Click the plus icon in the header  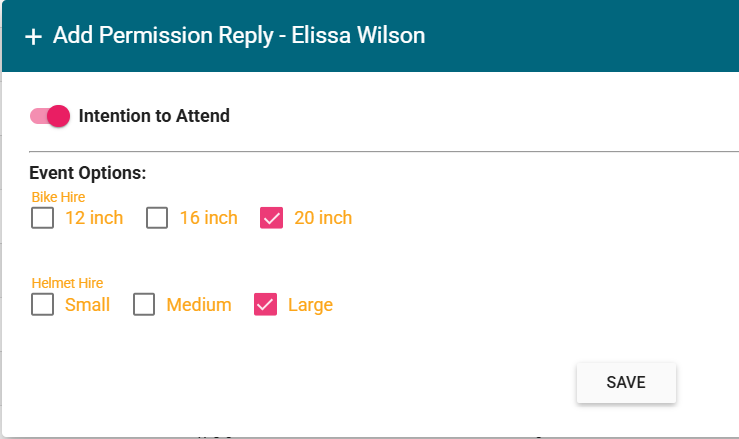coord(33,37)
